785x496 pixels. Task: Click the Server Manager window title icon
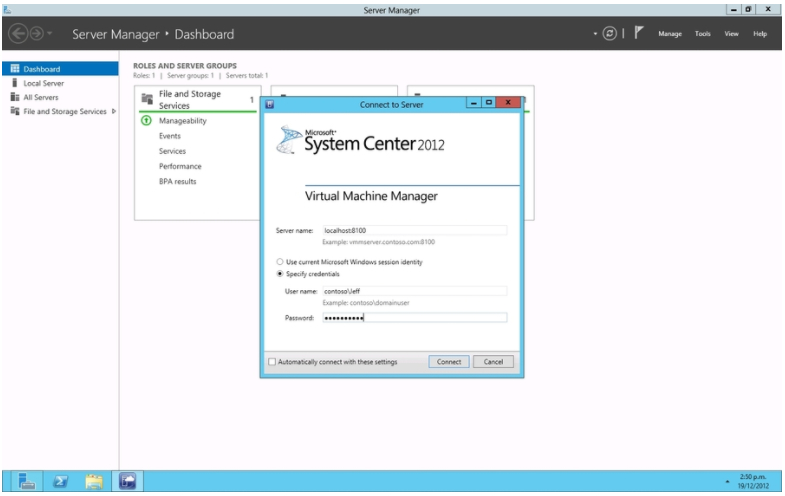pyautogui.click(x=7, y=10)
